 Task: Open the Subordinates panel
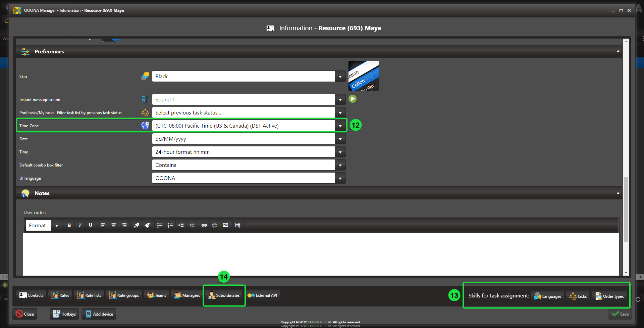click(x=224, y=295)
